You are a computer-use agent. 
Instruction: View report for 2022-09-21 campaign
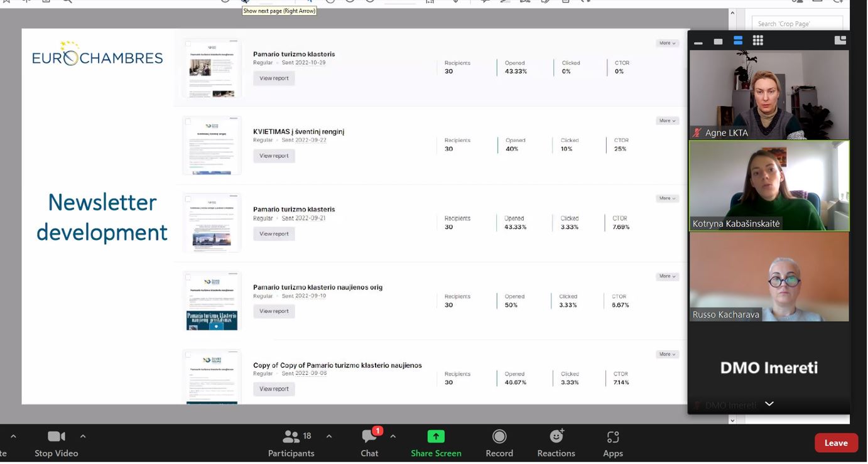point(274,234)
